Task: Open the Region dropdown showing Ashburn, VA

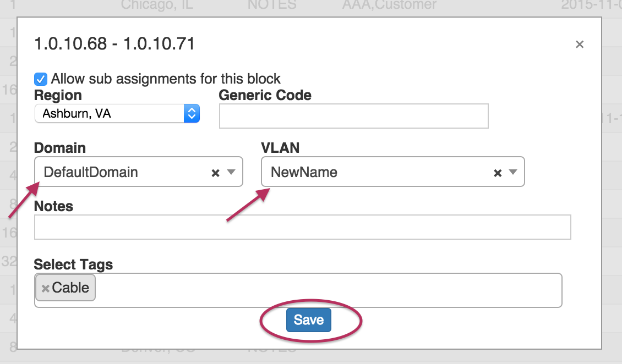Action: coord(109,114)
